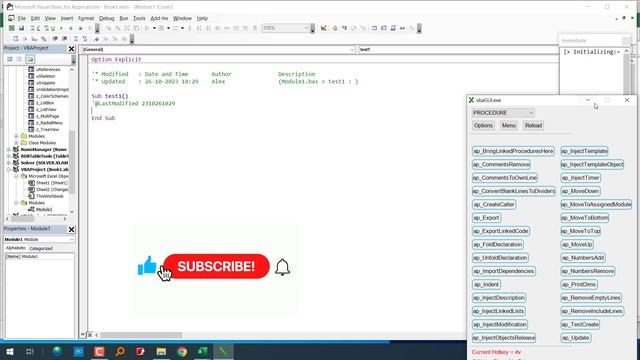Expand the Class Modules folder

coord(16,143)
